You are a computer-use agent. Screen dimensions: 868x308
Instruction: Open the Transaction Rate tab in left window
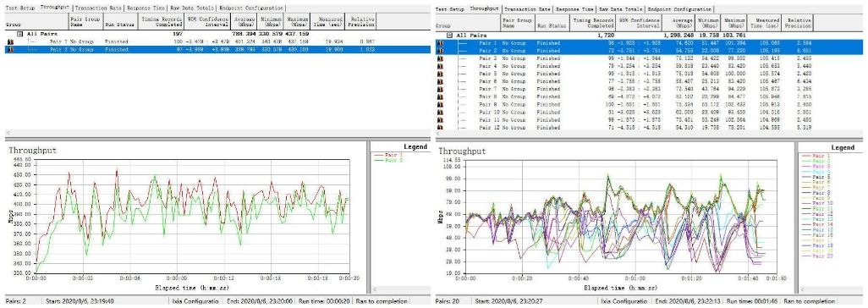click(x=98, y=8)
